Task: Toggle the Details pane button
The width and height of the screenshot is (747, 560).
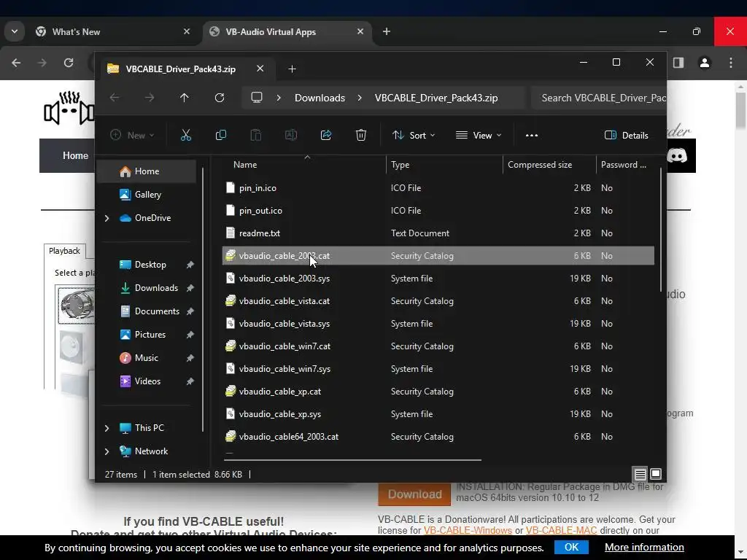Action: click(626, 135)
